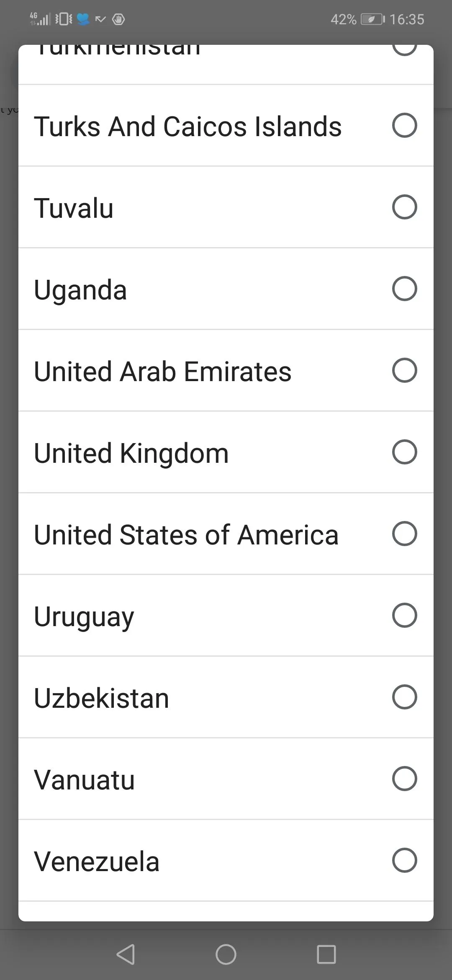This screenshot has width=452, height=980.
Task: Tap the battery status icon
Action: (x=372, y=19)
